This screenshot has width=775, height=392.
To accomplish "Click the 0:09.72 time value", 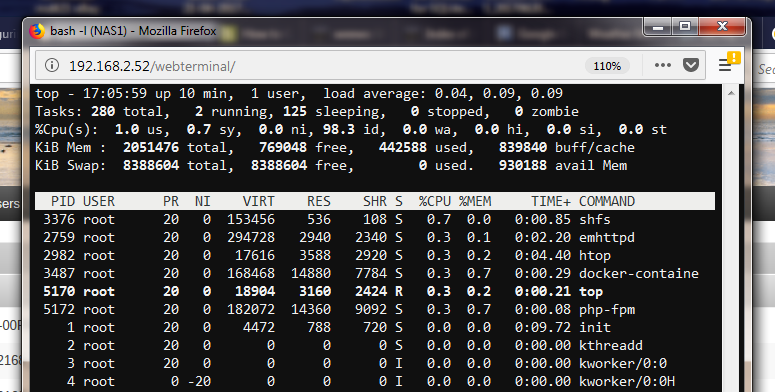I will [543, 327].
